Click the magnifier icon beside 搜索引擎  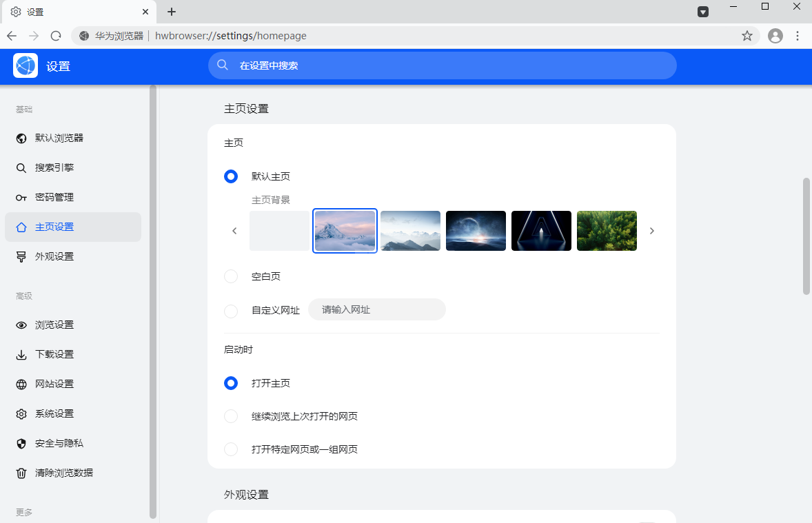point(21,167)
